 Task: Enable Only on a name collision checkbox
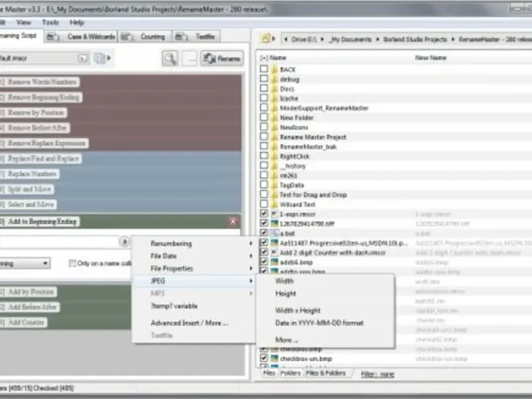coord(72,263)
